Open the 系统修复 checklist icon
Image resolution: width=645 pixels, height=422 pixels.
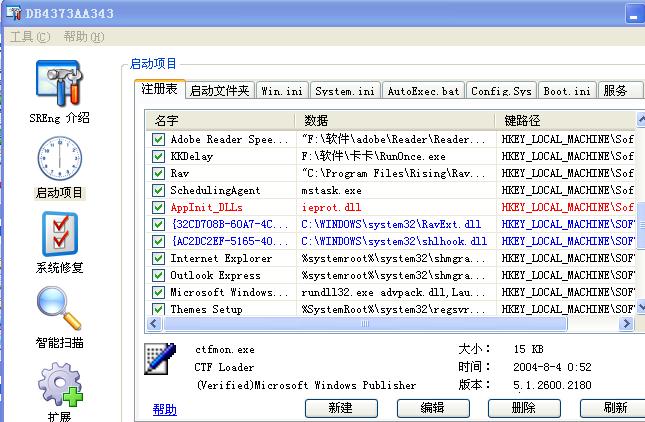[x=60, y=234]
